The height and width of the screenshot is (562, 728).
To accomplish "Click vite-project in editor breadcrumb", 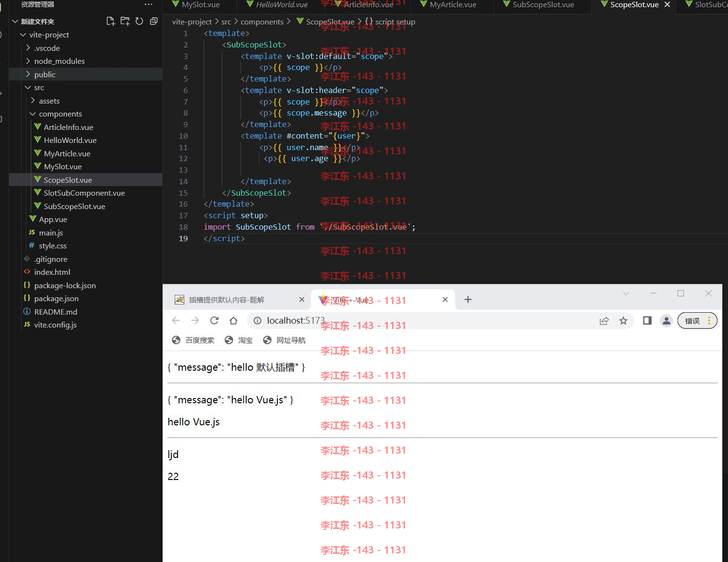I will pos(192,22).
